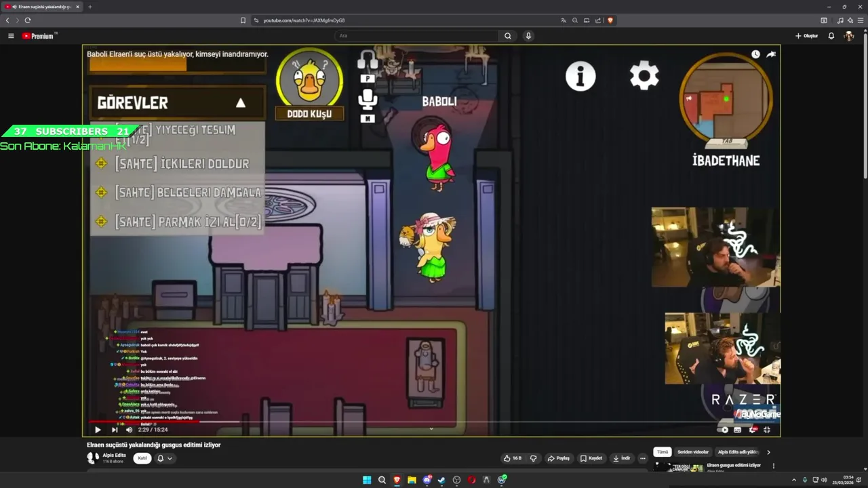Screen dimensions: 868x488
Task: Open File Explorer from taskbar
Action: 412,480
